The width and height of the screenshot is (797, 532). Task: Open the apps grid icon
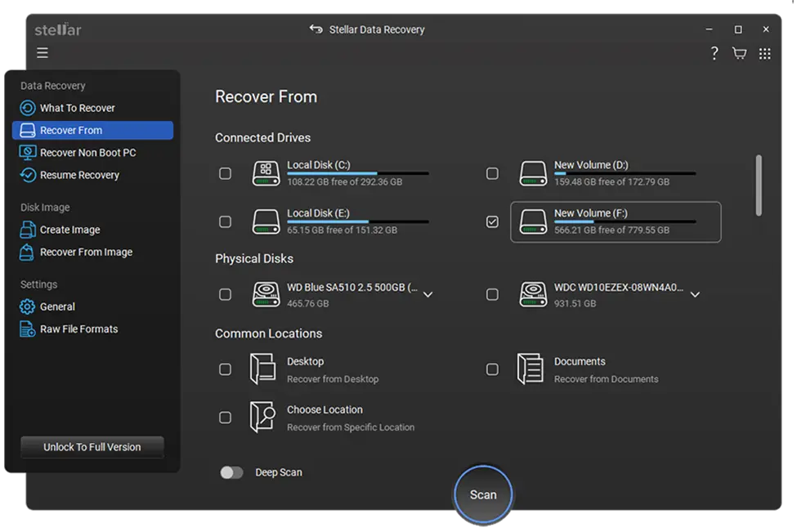[764, 53]
